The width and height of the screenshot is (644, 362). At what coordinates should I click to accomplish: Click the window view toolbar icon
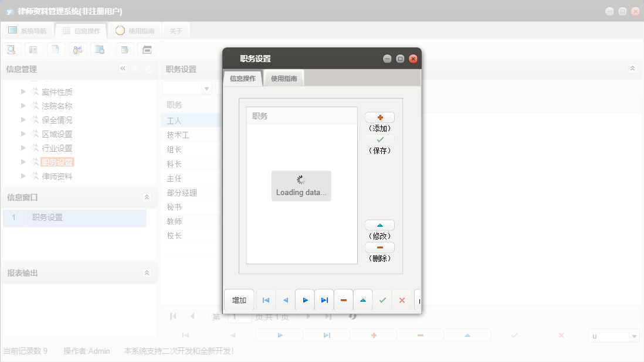pos(100,49)
